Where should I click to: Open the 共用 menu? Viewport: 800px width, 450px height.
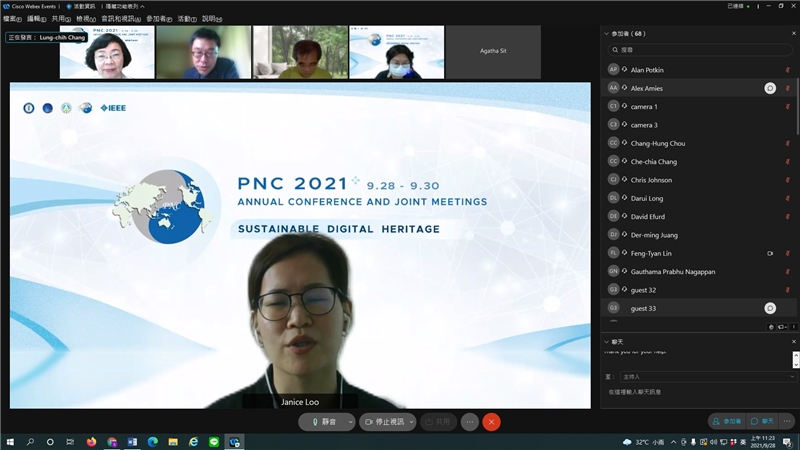[x=61, y=19]
